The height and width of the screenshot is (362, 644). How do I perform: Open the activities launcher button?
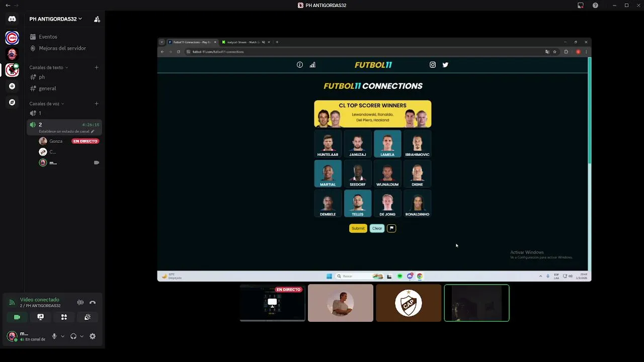tap(64, 317)
